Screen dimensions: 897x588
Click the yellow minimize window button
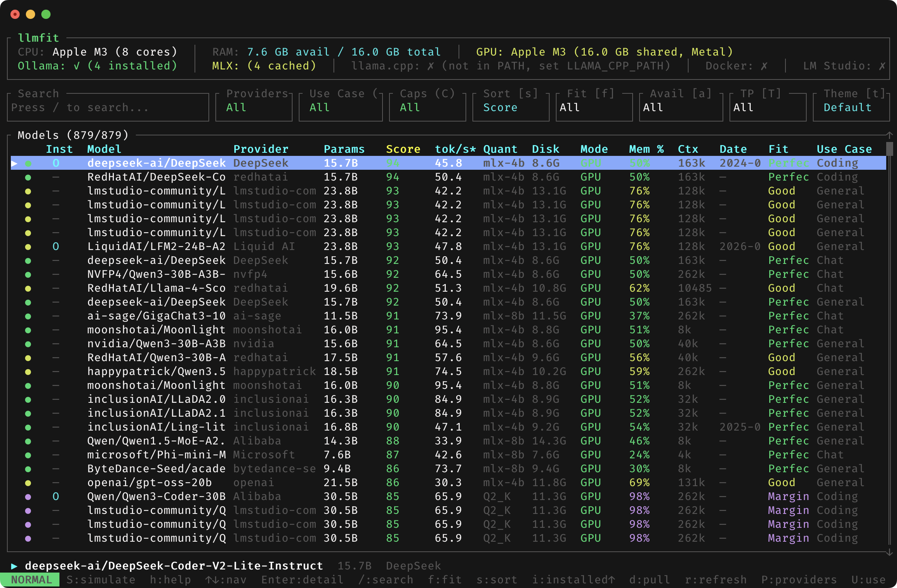[x=30, y=14]
